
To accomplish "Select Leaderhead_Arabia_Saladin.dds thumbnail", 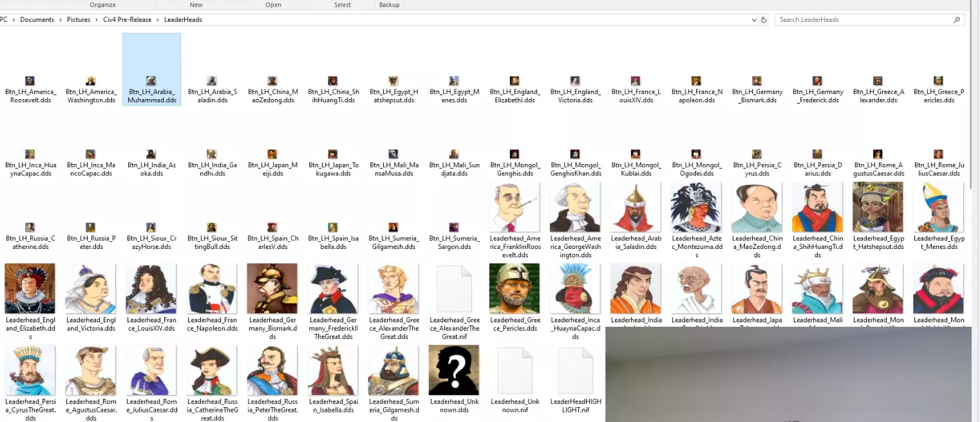I will click(x=636, y=207).
